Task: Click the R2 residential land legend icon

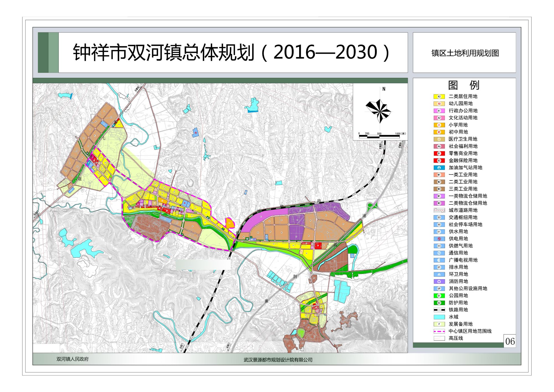Action: click(439, 97)
